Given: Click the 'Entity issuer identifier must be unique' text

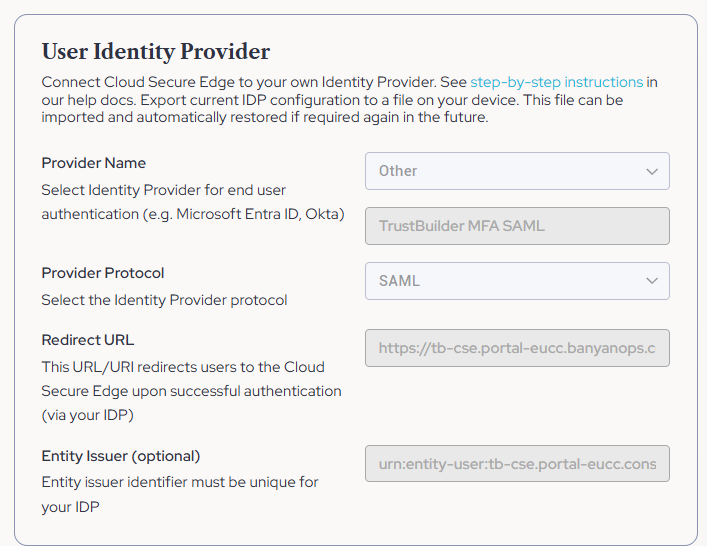Looking at the screenshot, I should (x=180, y=482).
